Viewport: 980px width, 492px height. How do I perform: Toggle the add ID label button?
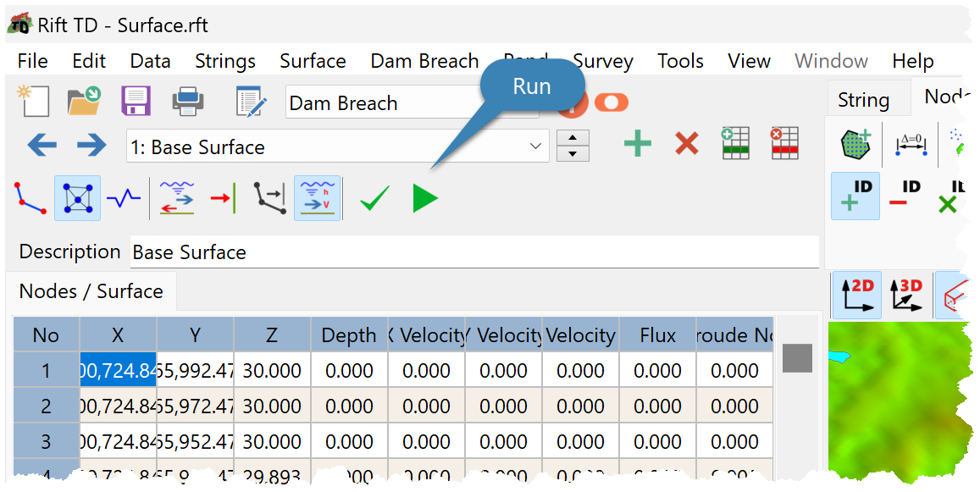[x=855, y=196]
